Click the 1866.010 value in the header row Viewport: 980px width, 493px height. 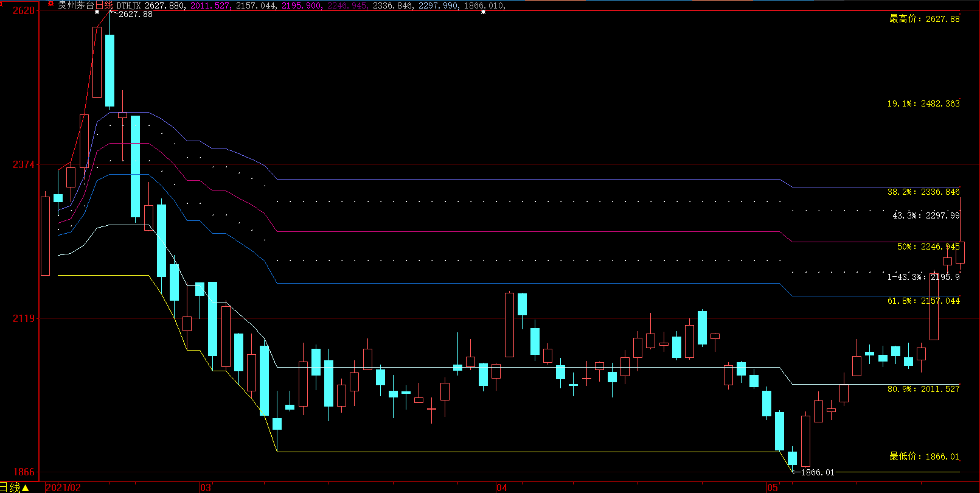point(484,5)
